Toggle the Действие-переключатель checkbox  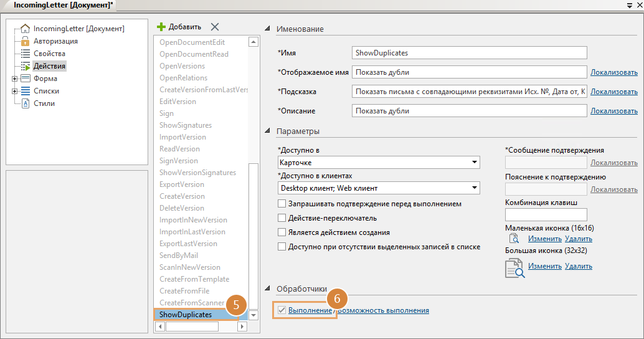click(x=282, y=218)
